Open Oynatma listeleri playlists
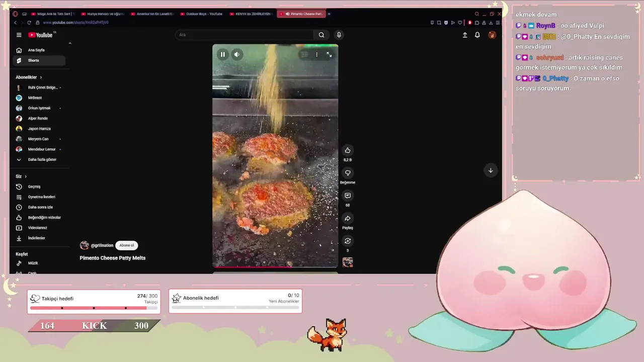 pos(39,197)
